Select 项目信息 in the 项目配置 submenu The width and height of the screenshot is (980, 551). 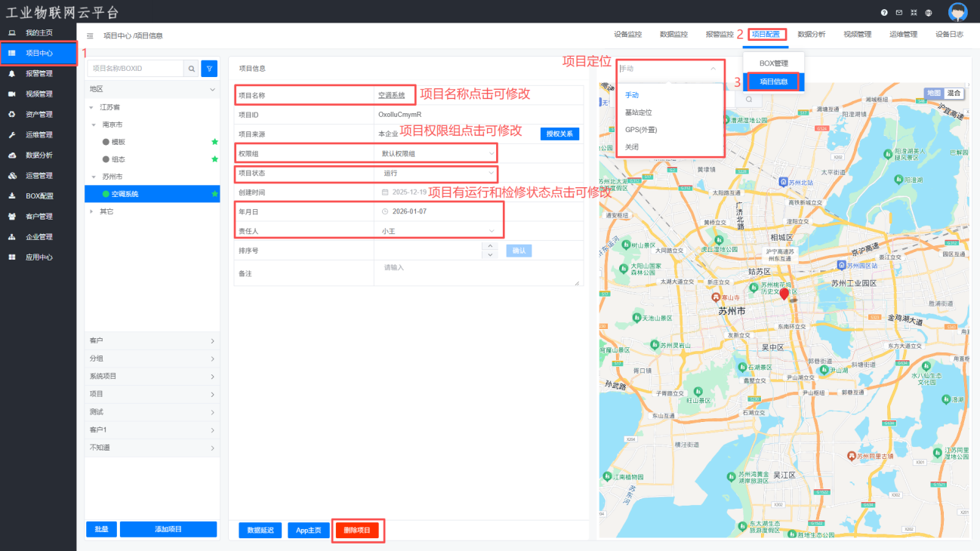[773, 82]
